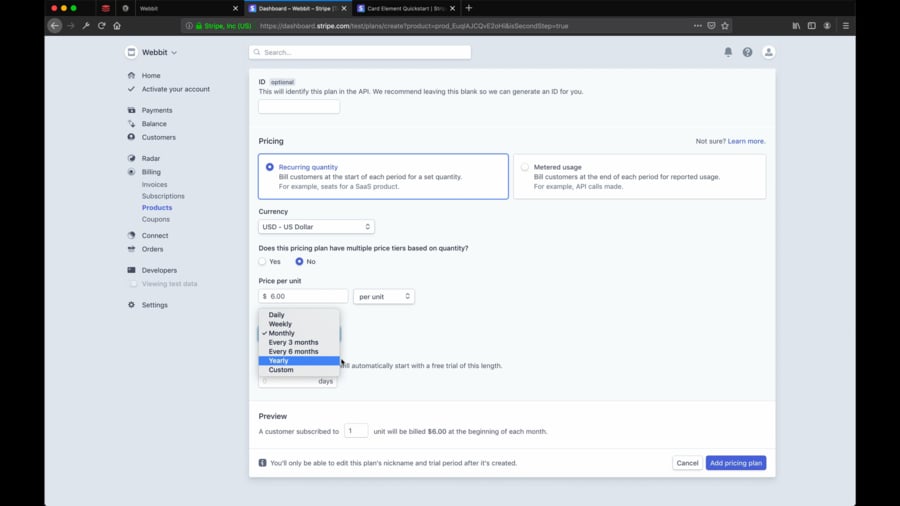This screenshot has width=900, height=506.
Task: Open a new browser tab
Action: pyautogui.click(x=469, y=8)
